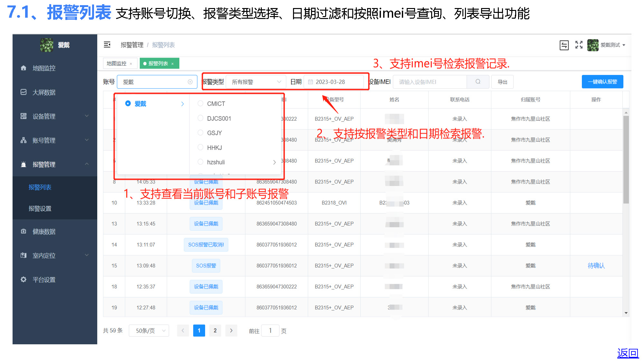Image resolution: width=644 pixels, height=362 pixels.
Task: Close the 地图监控 tab
Action: (131, 64)
